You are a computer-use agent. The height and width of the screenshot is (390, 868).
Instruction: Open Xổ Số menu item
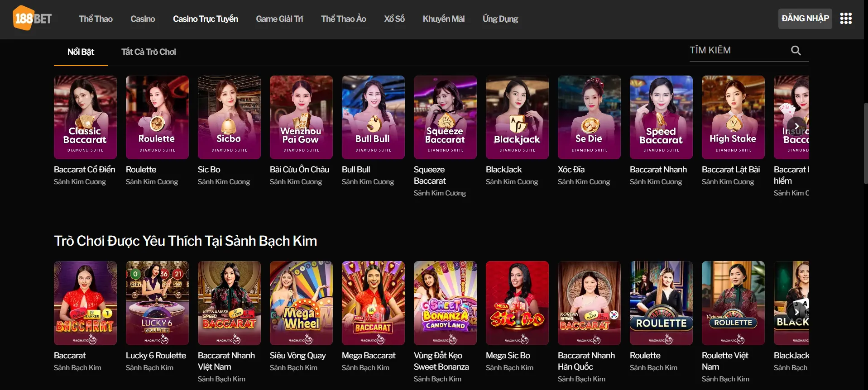point(394,19)
